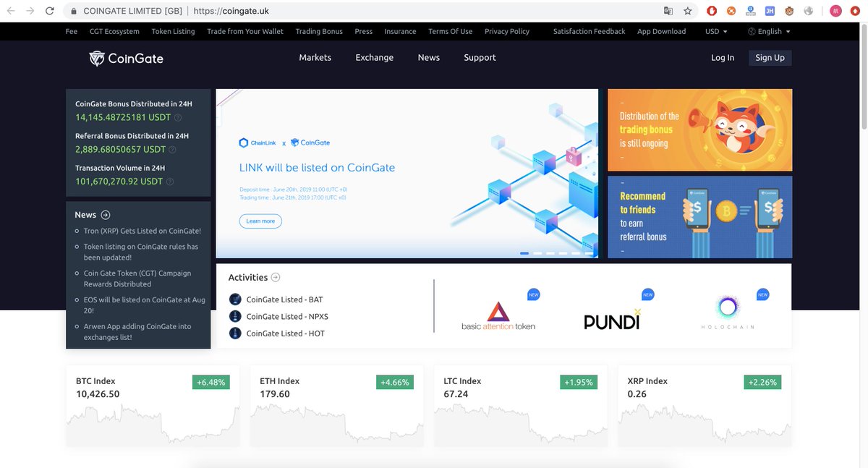Viewport: 868px width, 468px height.
Task: Click the CoinGate logo
Action: coord(126,59)
